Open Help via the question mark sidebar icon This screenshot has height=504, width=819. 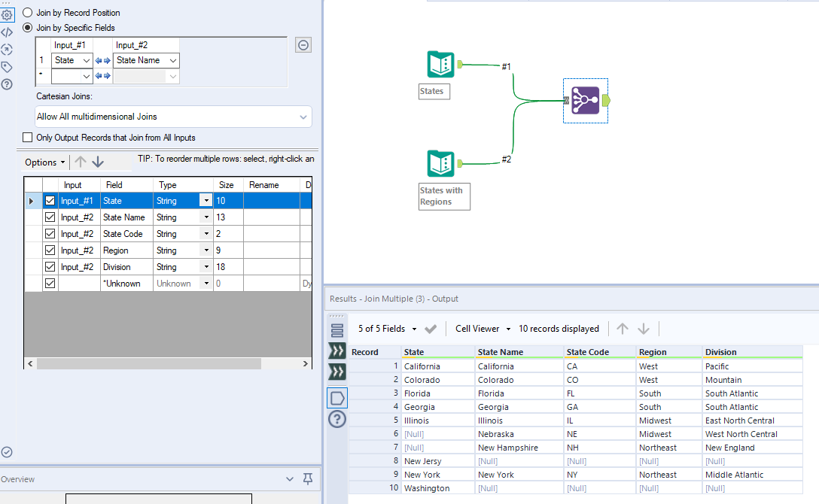(x=7, y=83)
